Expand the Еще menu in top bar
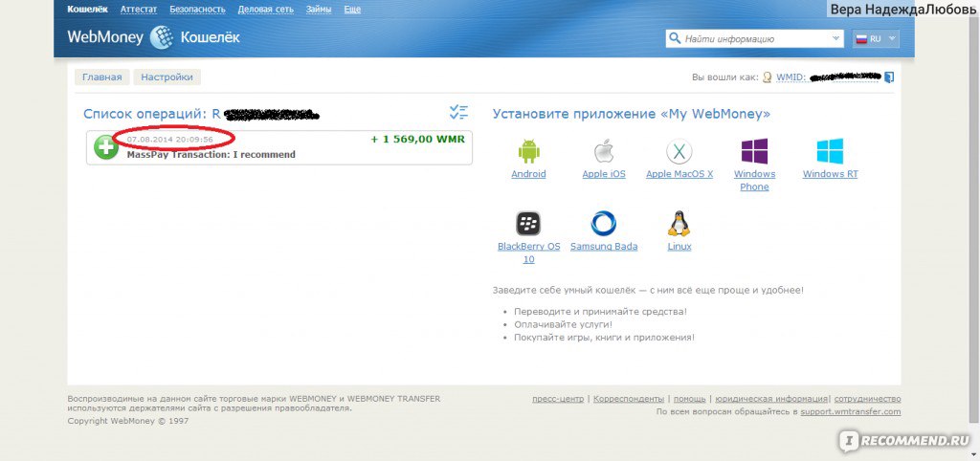Screen dimensions: 980x461 [352, 10]
